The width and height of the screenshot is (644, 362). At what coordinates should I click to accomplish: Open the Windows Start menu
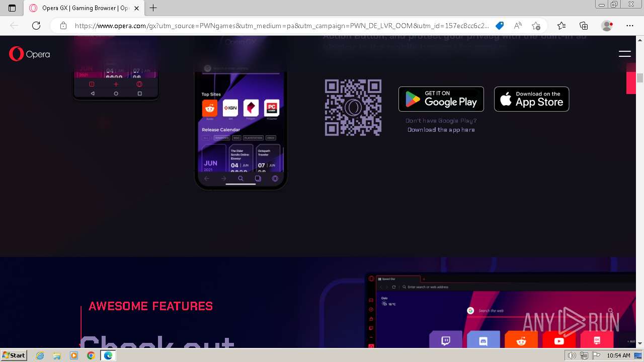[x=14, y=355]
